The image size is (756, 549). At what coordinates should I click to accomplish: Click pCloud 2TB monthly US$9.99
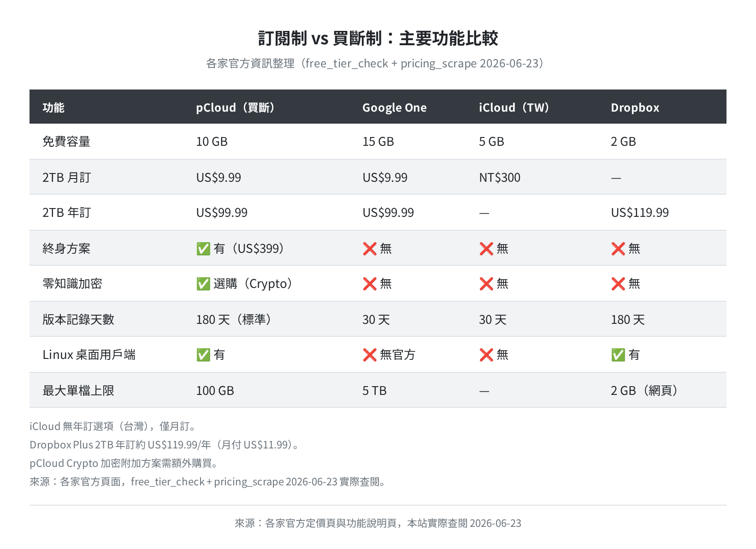(x=219, y=178)
